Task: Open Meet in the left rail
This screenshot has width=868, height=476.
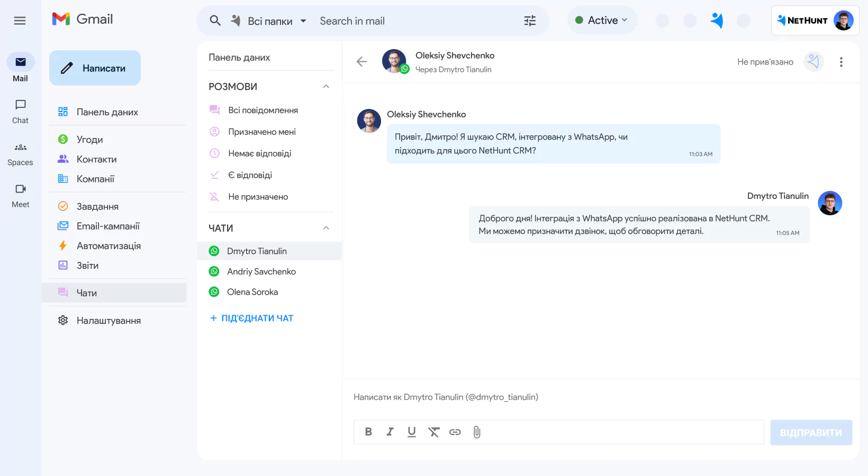Action: tap(21, 195)
